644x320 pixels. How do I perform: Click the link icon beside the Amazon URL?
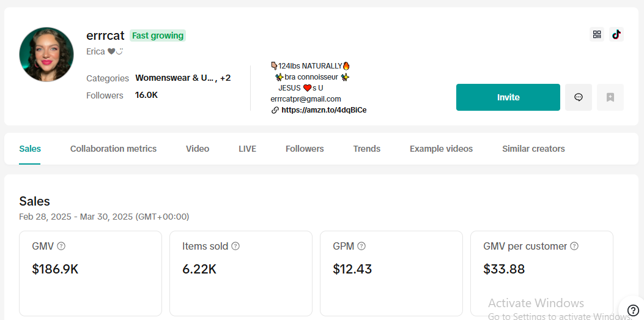275,110
